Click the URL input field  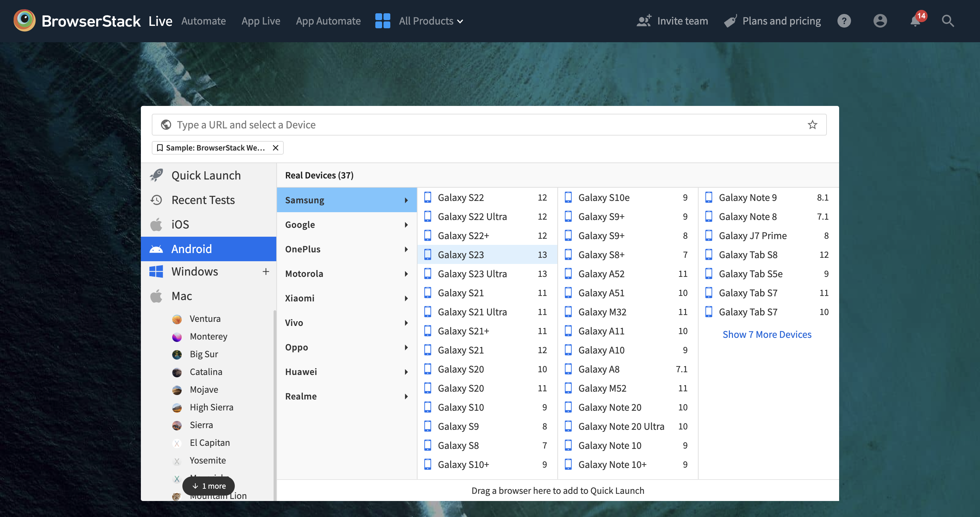[x=490, y=125]
